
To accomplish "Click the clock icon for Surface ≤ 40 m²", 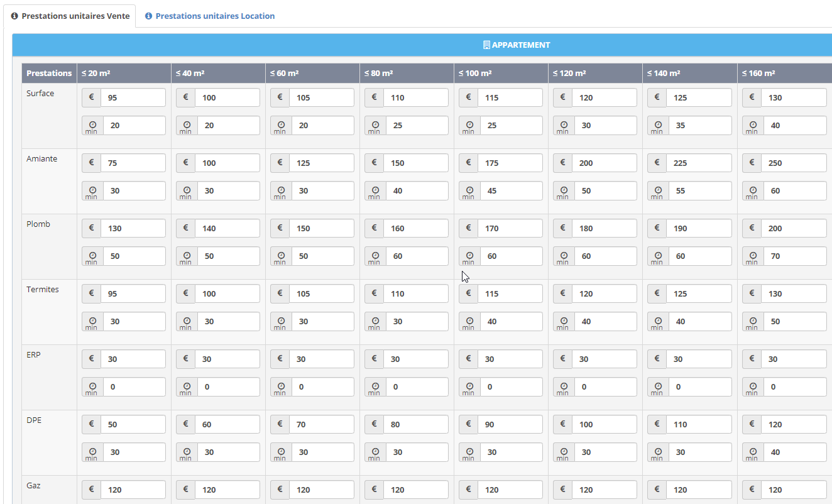I will click(x=186, y=125).
